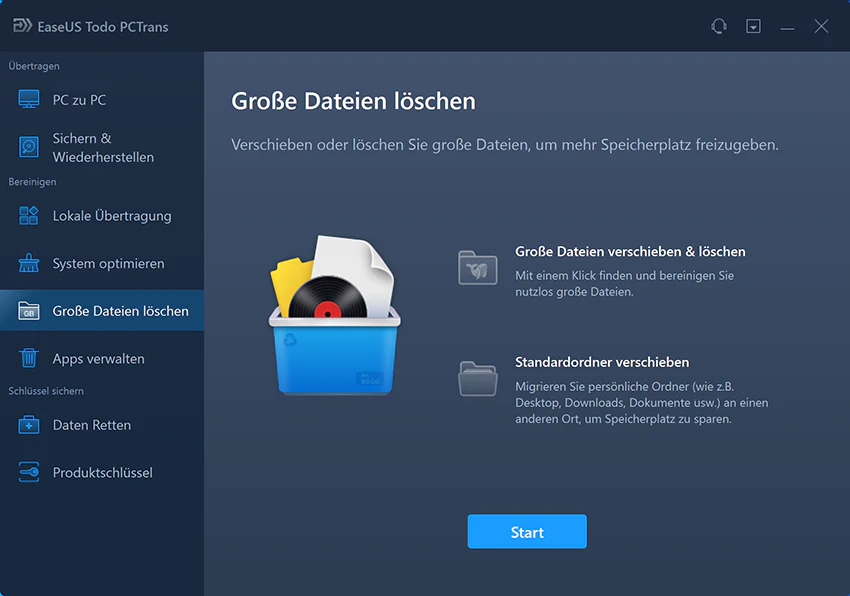Screen dimensions: 850x596
Task: Click the Sichern & Wiederherstellen backup icon
Action: pos(29,148)
